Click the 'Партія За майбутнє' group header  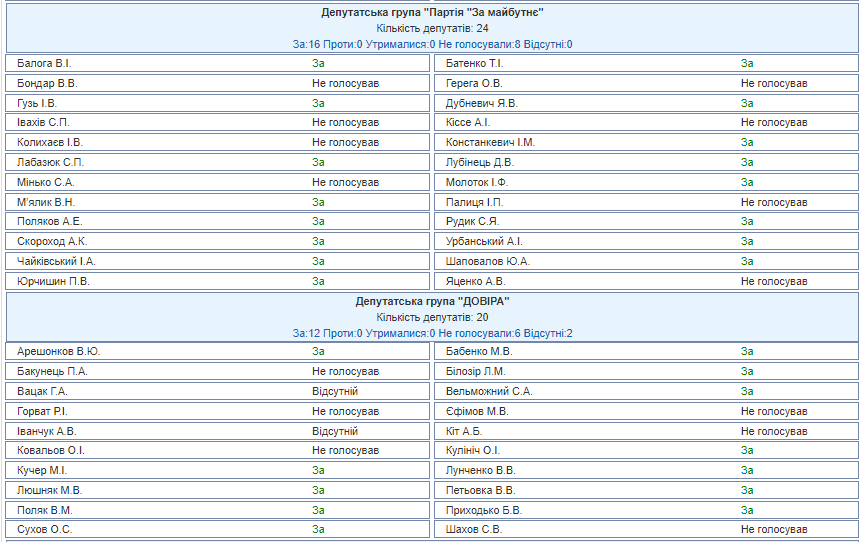(432, 13)
